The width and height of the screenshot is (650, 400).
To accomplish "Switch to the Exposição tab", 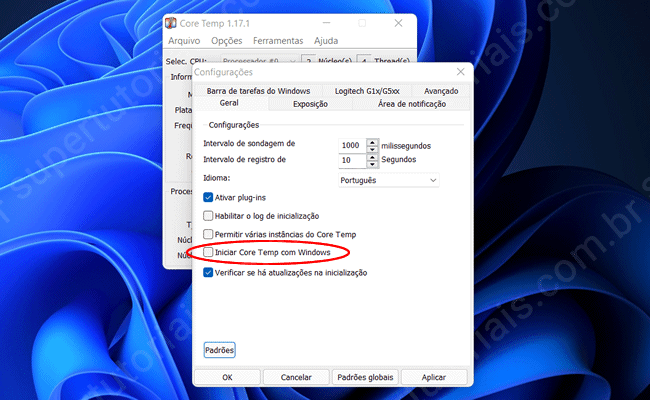I will [310, 103].
